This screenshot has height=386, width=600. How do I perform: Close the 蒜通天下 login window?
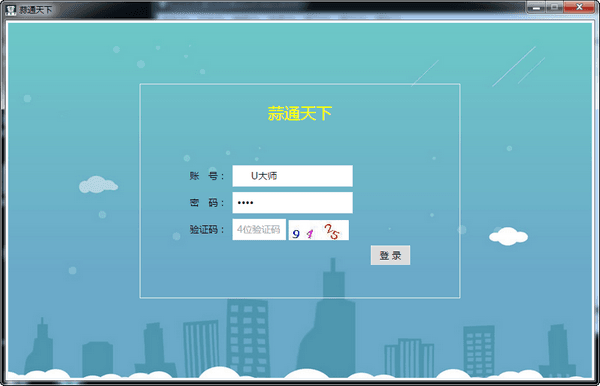pyautogui.click(x=579, y=7)
